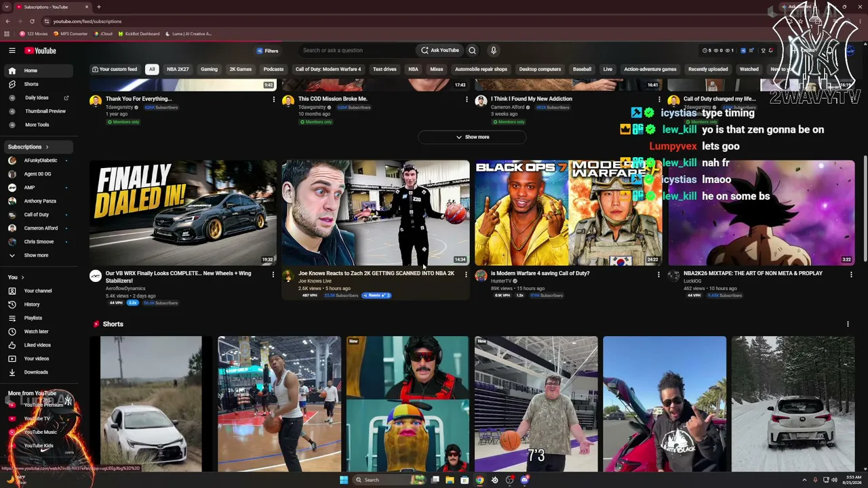The width and height of the screenshot is (868, 488).
Task: Play the Dr Disrespect Shorts thumbnail
Action: pyautogui.click(x=408, y=403)
